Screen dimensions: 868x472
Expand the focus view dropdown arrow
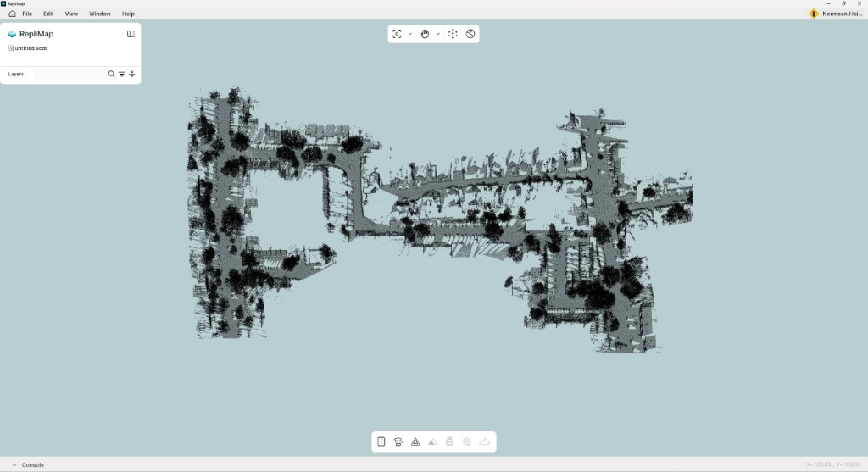click(x=410, y=34)
